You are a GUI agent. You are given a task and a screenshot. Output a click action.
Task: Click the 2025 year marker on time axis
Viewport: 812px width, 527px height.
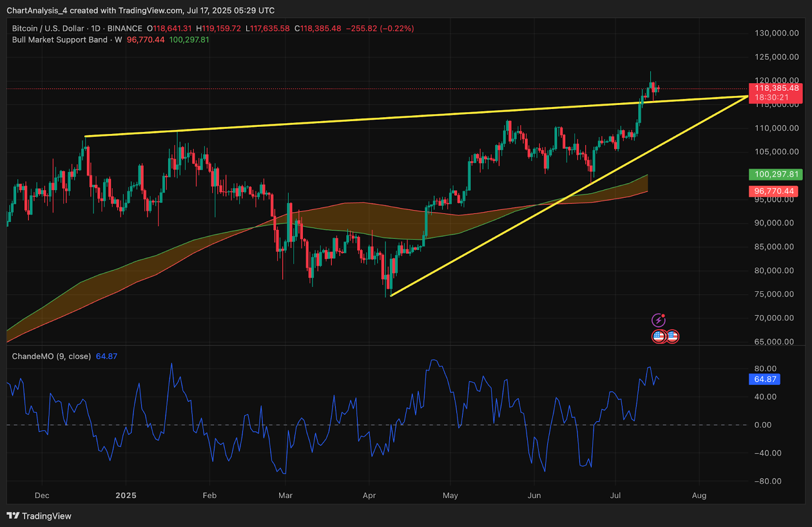(126, 496)
